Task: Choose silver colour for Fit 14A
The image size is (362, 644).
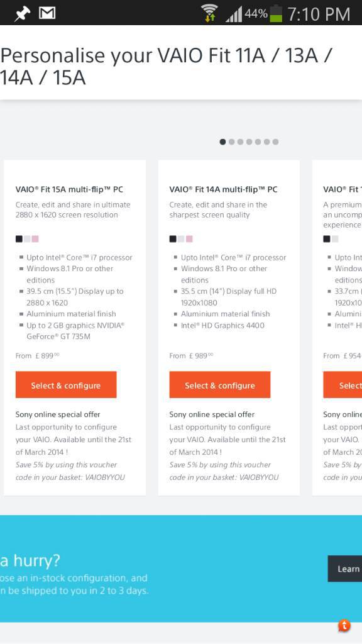Action: [181, 238]
